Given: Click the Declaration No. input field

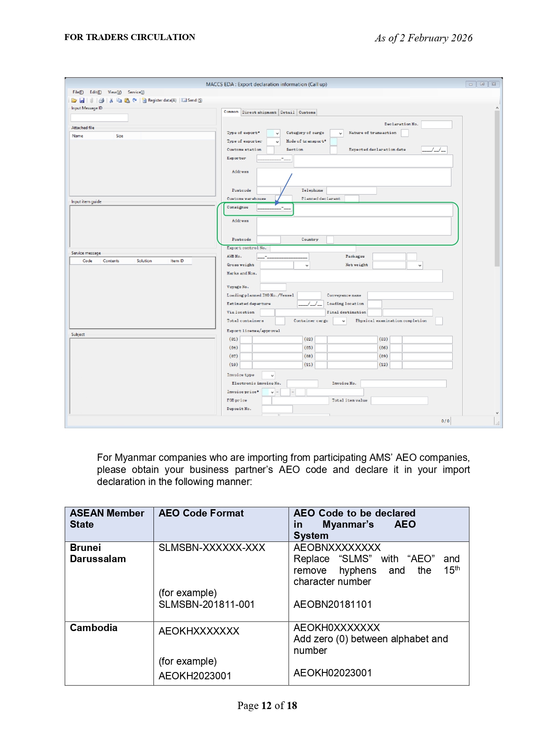Looking at the screenshot, I should pos(436,124).
